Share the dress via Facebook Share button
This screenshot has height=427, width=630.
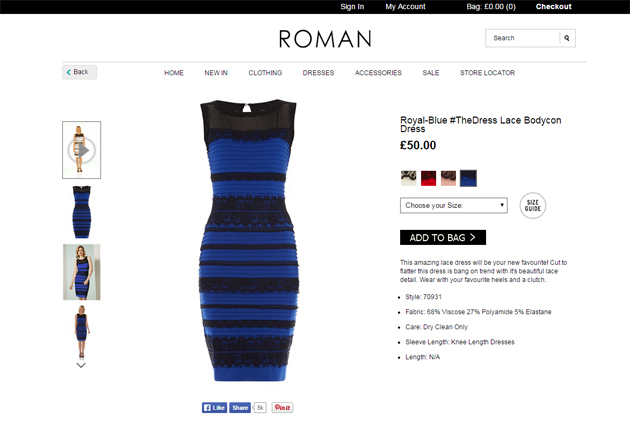coord(240,408)
